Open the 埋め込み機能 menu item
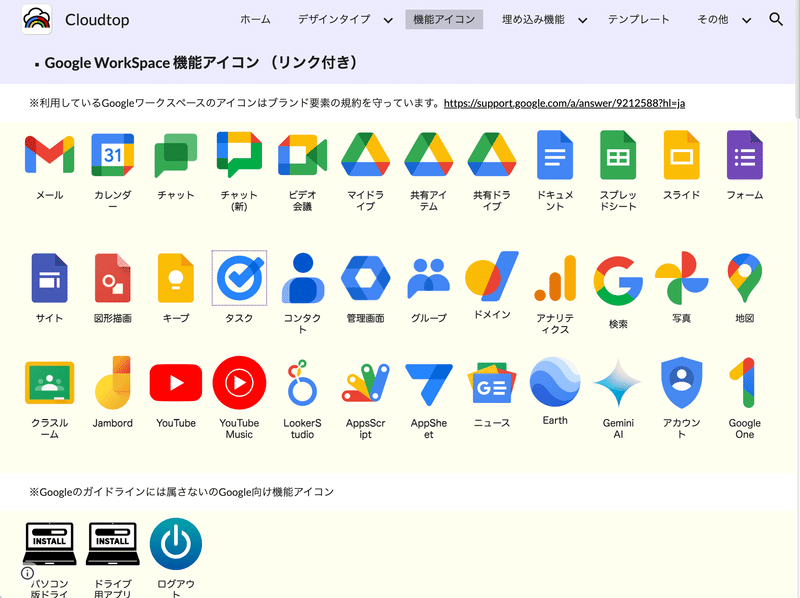The width and height of the screenshot is (800, 598). pos(533,19)
